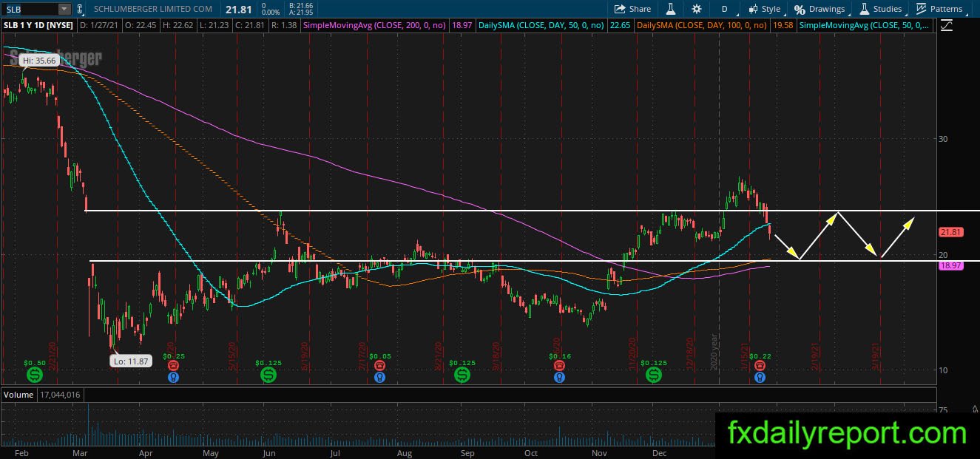Click the small icon right of symbol dropdown

point(81,9)
